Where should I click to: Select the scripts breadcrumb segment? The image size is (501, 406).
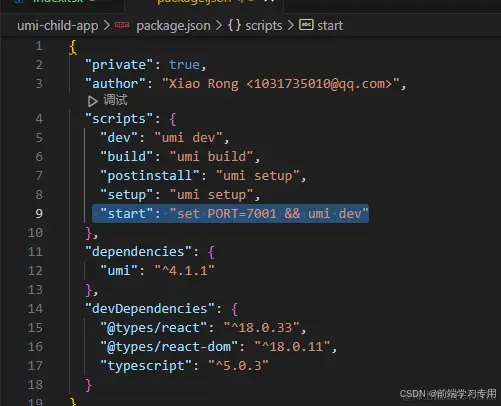264,26
